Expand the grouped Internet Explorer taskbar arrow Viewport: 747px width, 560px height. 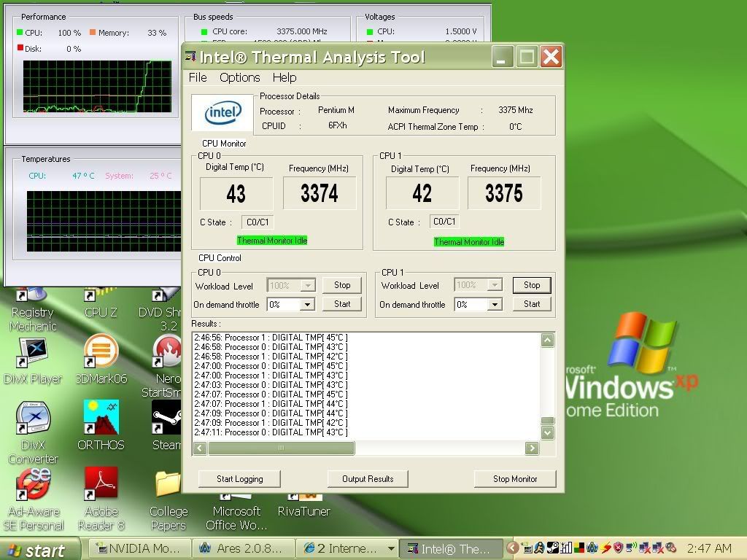391,548
